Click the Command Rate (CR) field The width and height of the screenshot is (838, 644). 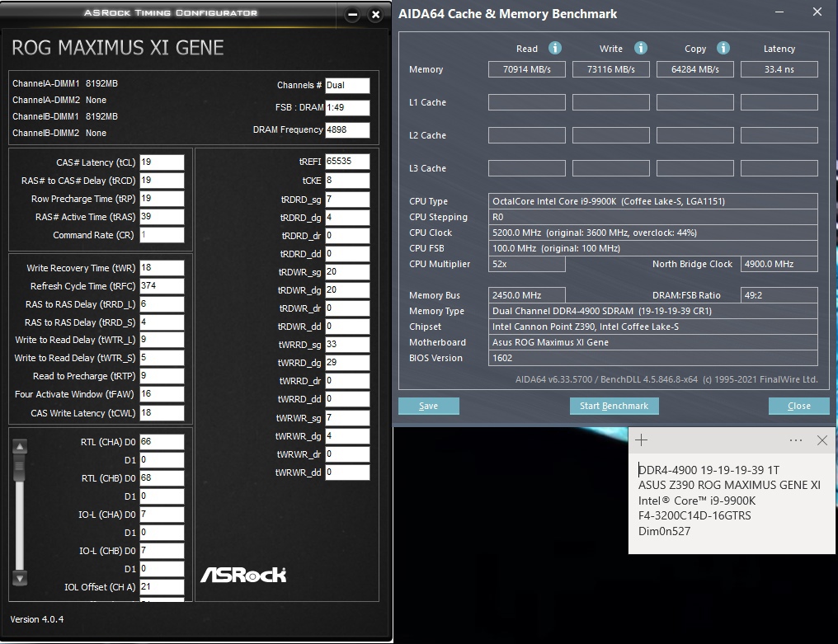[x=162, y=235]
